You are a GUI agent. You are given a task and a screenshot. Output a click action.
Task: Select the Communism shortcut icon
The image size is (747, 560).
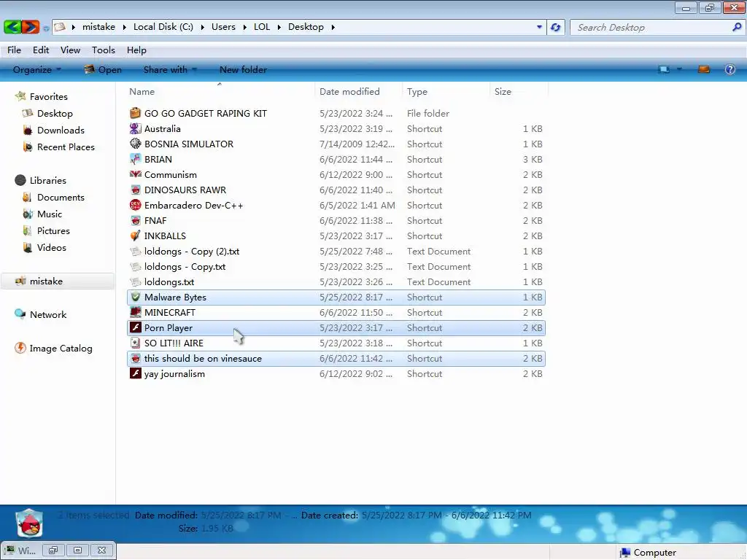[x=135, y=174]
